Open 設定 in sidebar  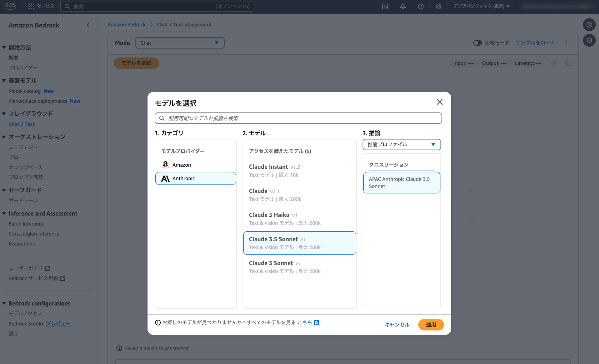pyautogui.click(x=14, y=334)
